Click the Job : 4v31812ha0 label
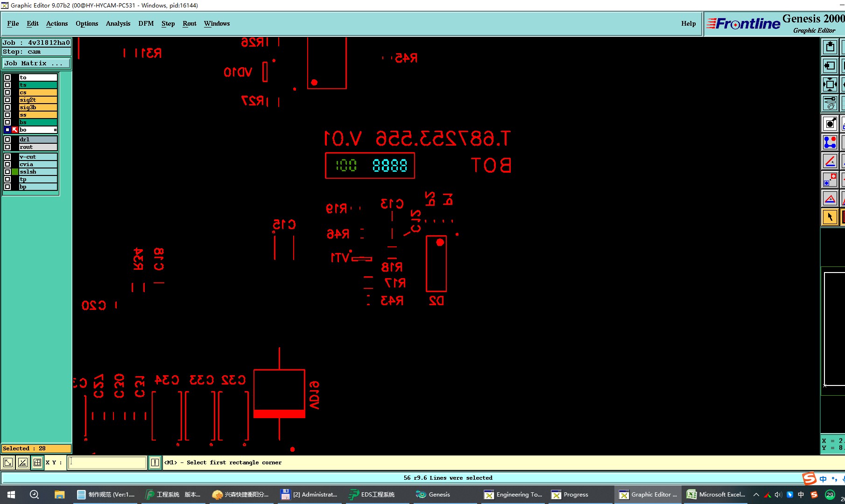This screenshot has width=845, height=504. (x=36, y=42)
